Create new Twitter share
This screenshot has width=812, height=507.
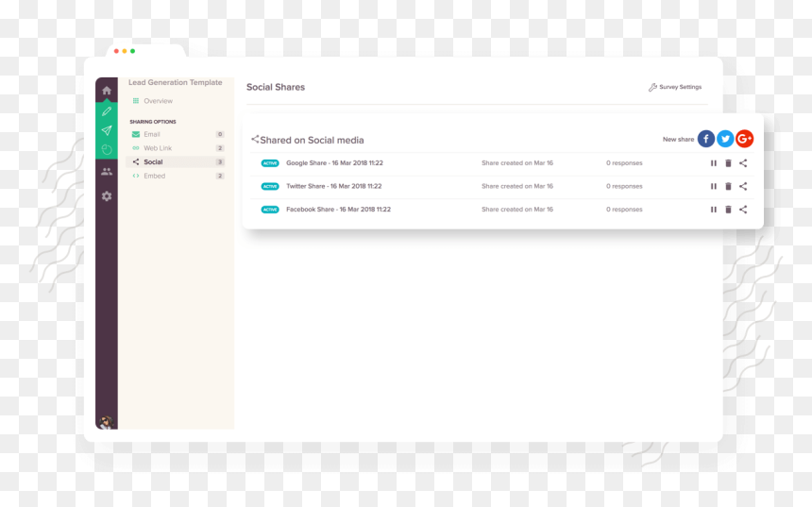pyautogui.click(x=725, y=139)
